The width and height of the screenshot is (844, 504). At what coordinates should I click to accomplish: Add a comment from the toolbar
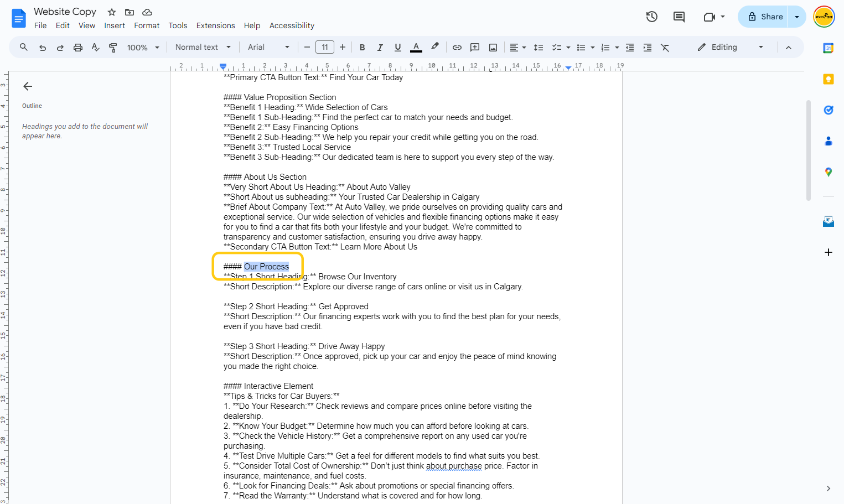pos(475,48)
